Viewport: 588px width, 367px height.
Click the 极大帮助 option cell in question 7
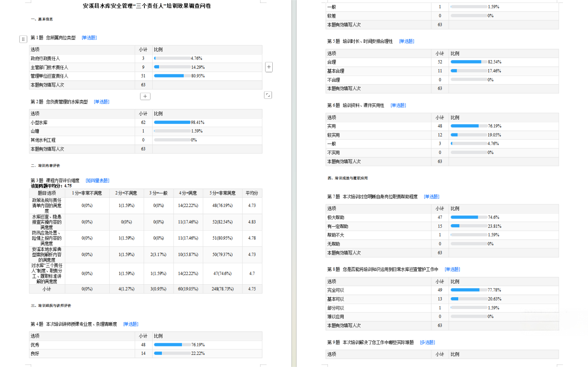click(336, 217)
